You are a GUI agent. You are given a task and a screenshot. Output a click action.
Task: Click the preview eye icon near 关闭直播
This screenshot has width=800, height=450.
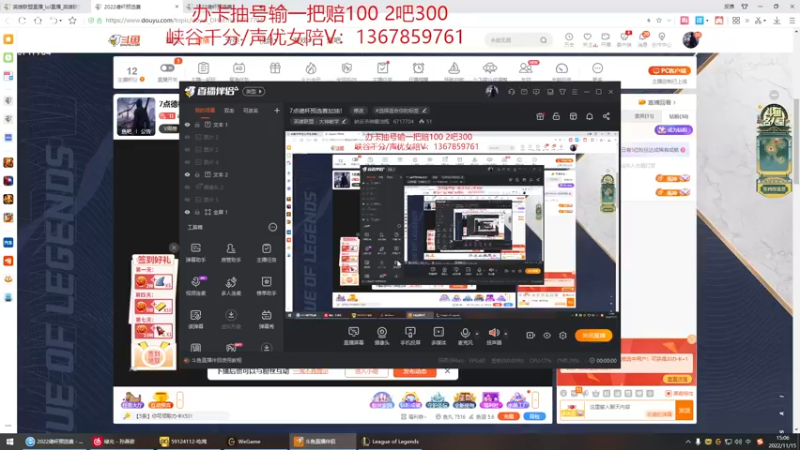click(x=547, y=335)
